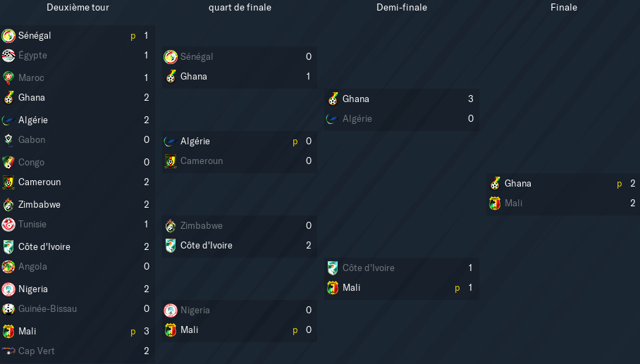Screen dimensions: 640x364
Task: Click Ghana crest in the Finale
Action: (495, 184)
